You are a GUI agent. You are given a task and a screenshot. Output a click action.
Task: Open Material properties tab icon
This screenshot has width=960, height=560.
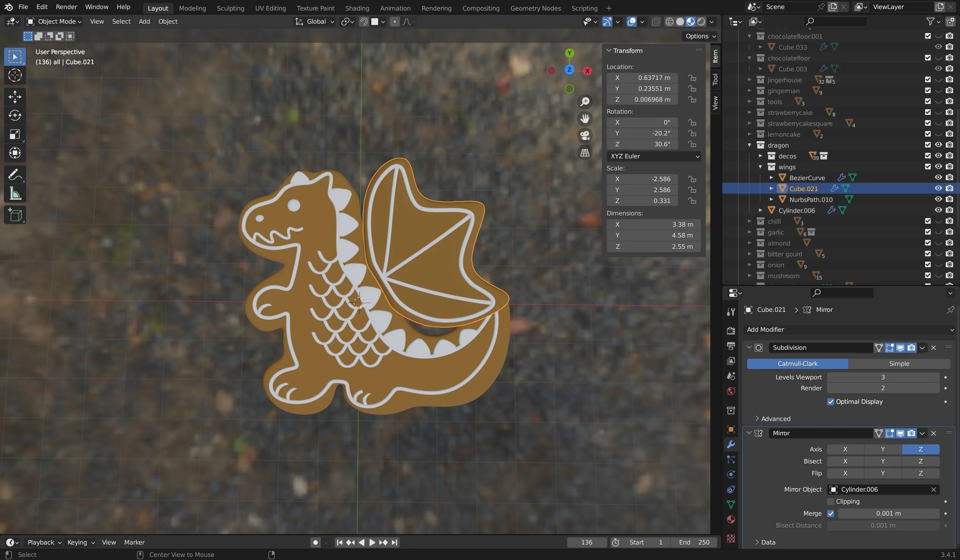[731, 519]
